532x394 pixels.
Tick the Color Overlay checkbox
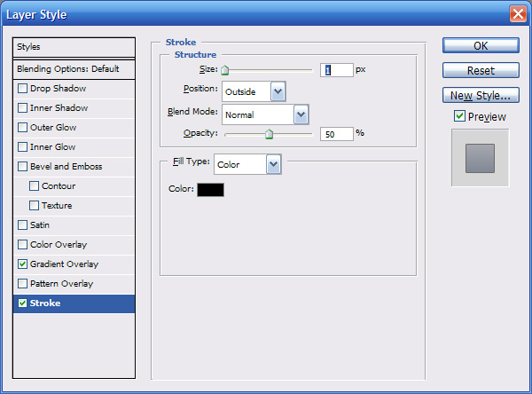coord(22,245)
